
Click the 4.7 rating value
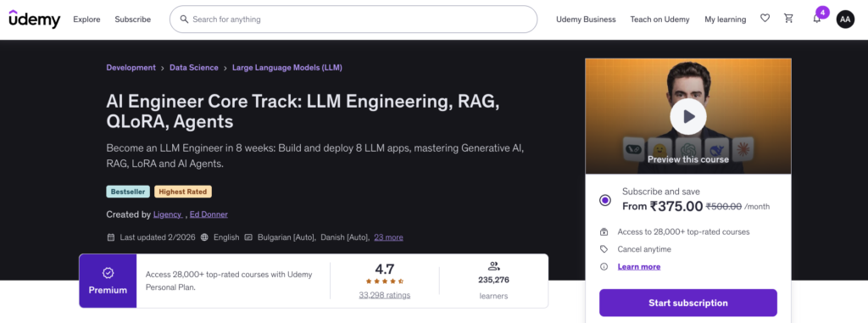[x=385, y=270]
